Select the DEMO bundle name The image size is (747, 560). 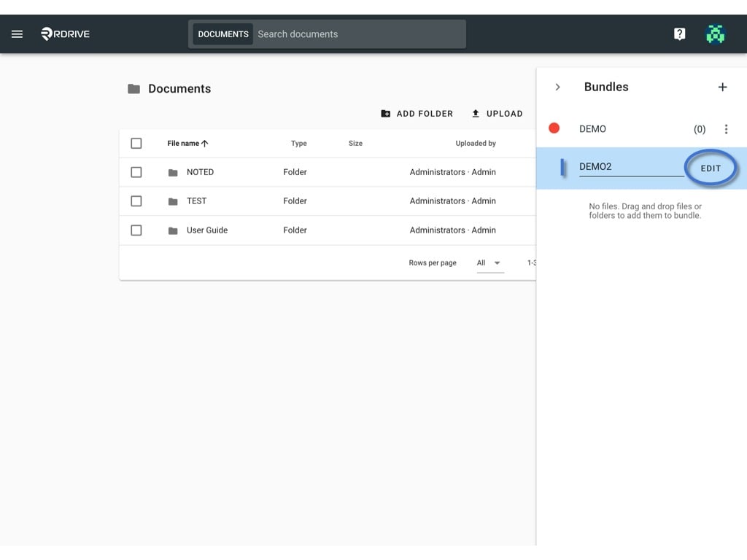point(592,129)
